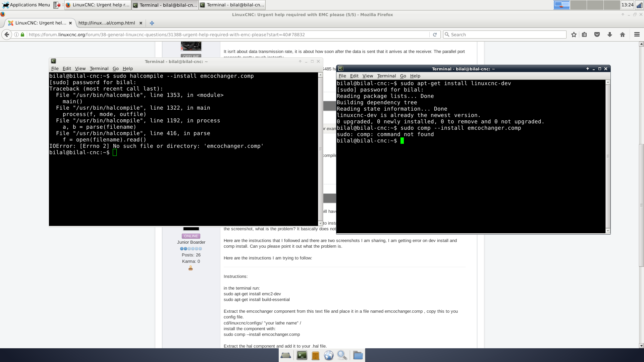The image size is (644, 362).
Task: Click 'sudo apt-get install emc2-dev' forum line
Action: [x=252, y=294]
